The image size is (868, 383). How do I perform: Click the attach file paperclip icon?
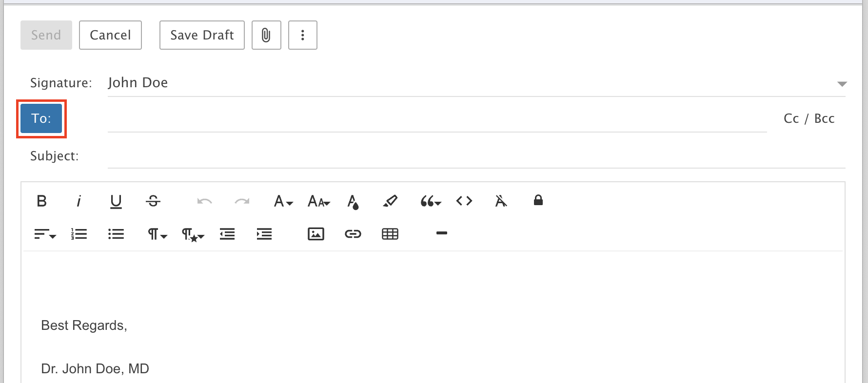point(266,35)
